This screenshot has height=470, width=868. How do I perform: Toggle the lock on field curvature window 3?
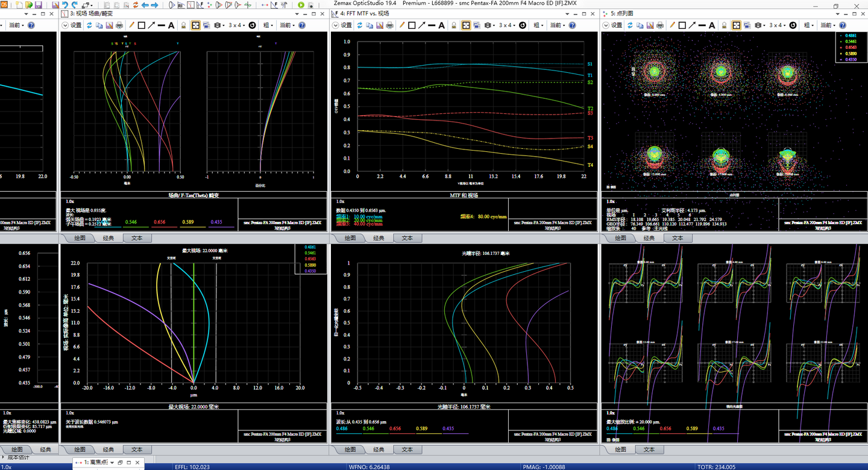183,25
